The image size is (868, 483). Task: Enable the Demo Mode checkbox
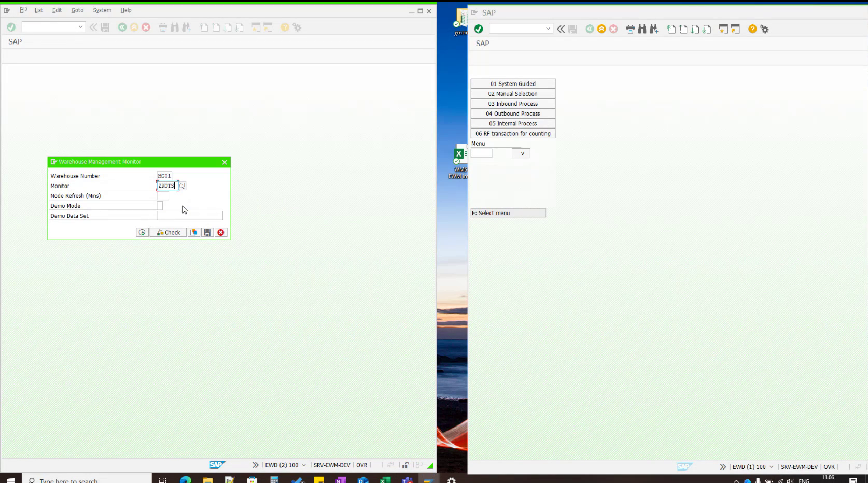pyautogui.click(x=160, y=205)
